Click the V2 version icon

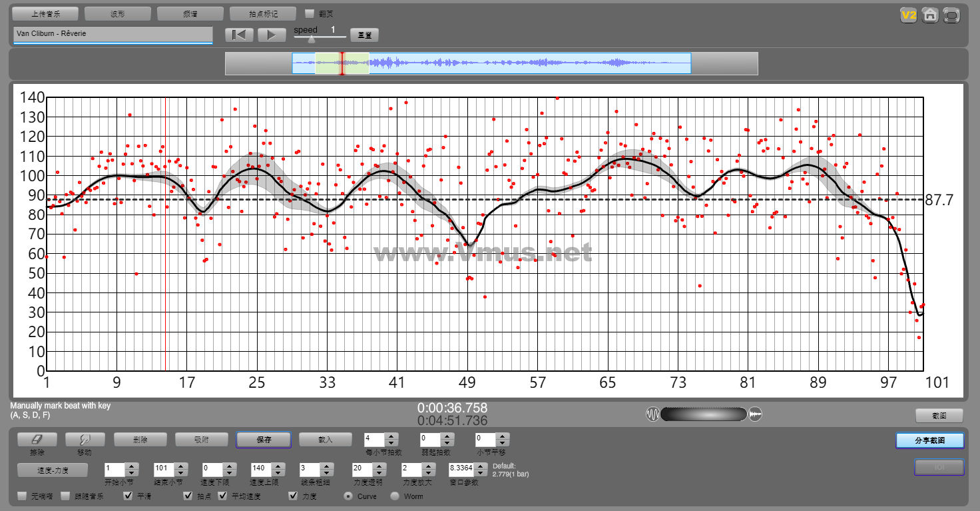click(x=908, y=15)
